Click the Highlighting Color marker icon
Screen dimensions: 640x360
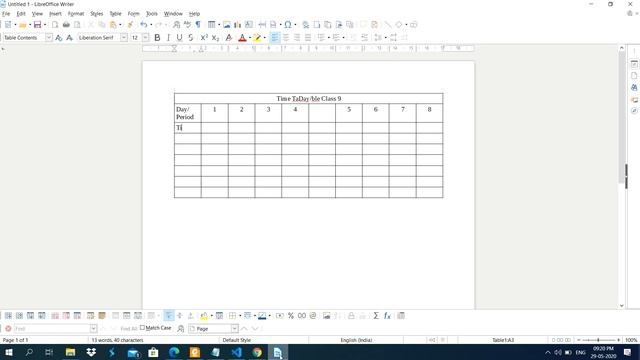[257, 38]
